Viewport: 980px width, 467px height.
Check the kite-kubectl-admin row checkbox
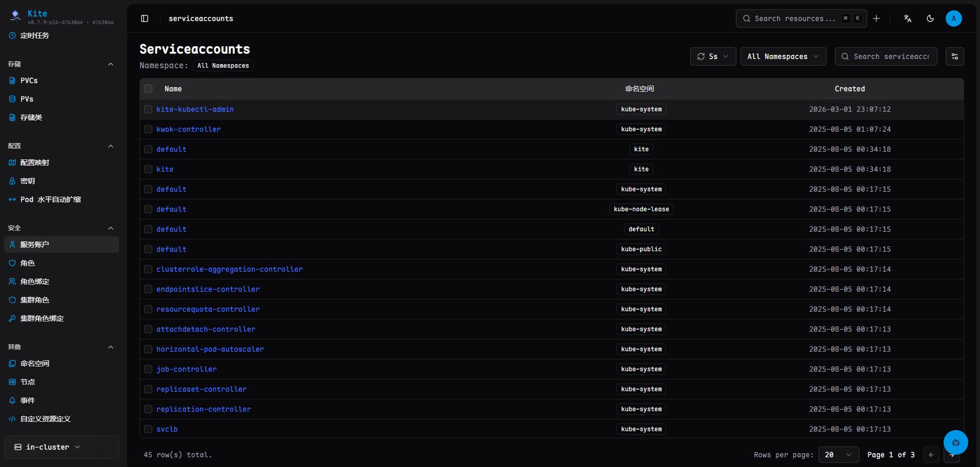coord(148,109)
